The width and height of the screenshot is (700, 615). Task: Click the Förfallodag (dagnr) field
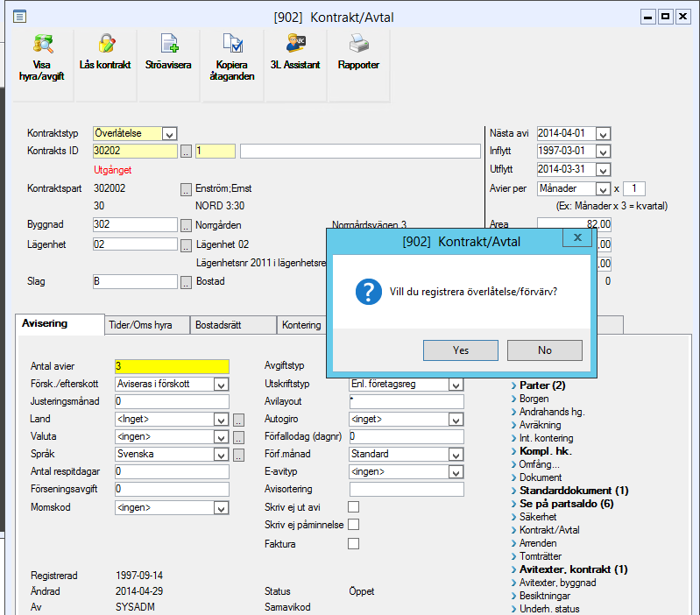click(407, 436)
